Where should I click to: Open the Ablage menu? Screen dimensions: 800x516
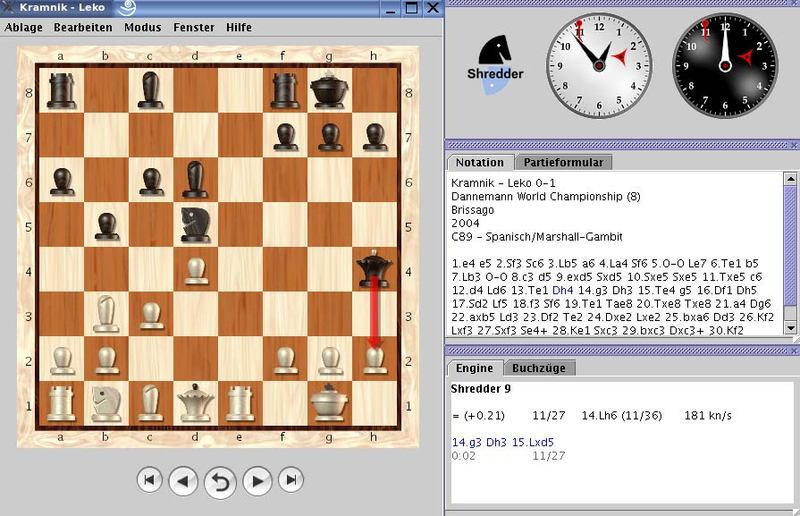tap(24, 27)
